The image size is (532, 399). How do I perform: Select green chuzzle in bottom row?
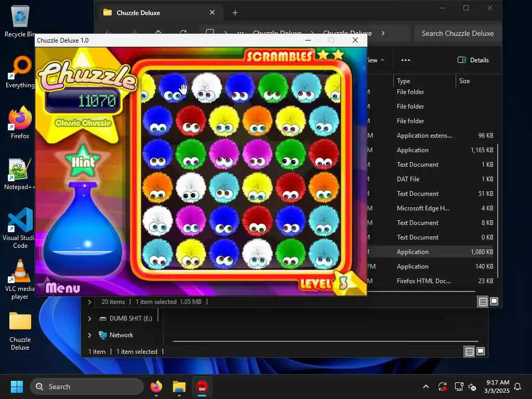pyautogui.click(x=291, y=254)
